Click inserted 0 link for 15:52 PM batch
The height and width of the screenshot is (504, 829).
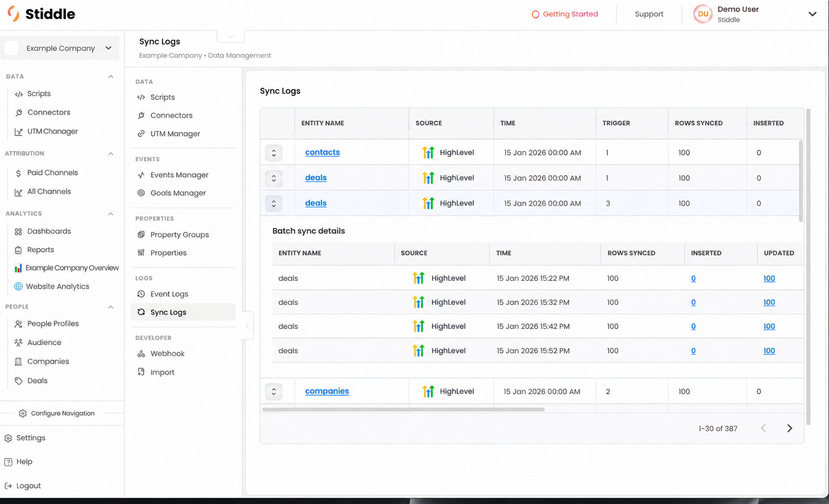pyautogui.click(x=693, y=351)
